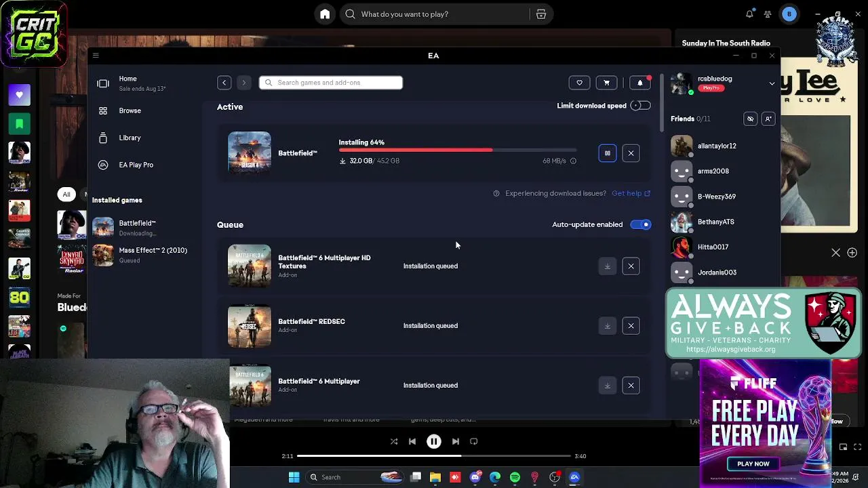Toggle Spotify shuffle
Image resolution: width=868 pixels, height=488 pixels.
click(394, 442)
